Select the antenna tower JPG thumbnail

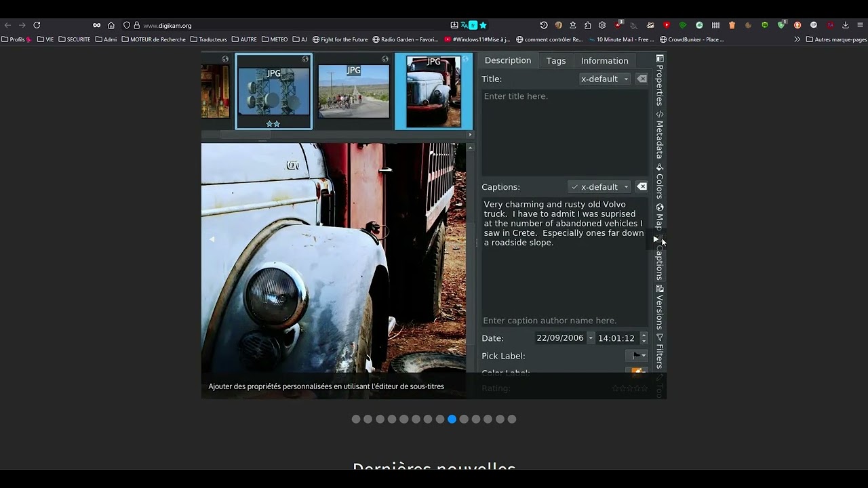click(274, 91)
